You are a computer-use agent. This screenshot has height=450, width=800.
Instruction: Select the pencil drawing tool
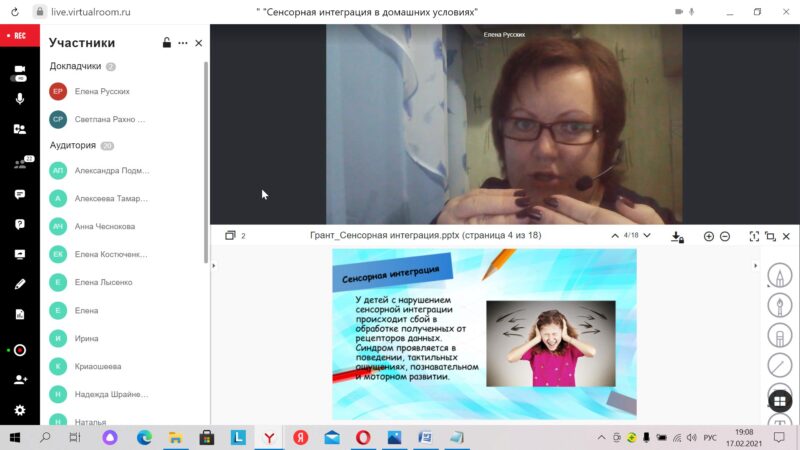pos(780,276)
